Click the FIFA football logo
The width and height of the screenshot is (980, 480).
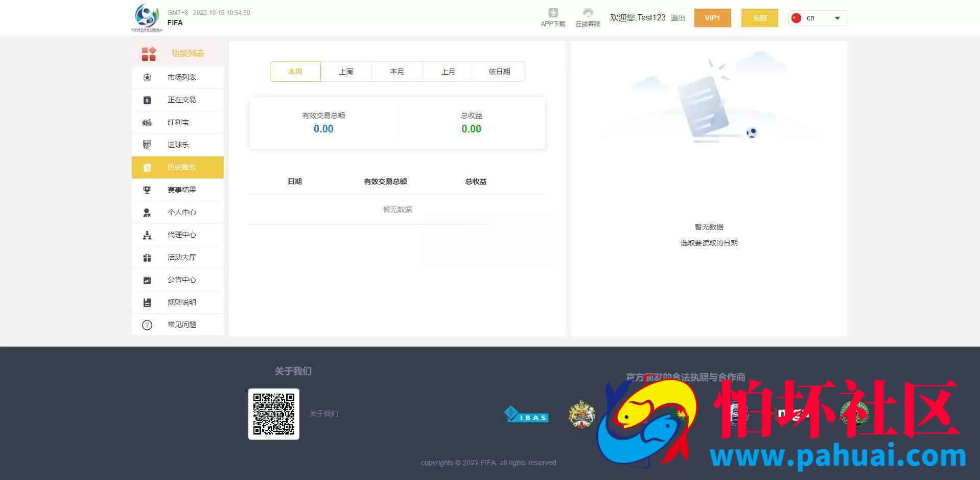click(147, 18)
